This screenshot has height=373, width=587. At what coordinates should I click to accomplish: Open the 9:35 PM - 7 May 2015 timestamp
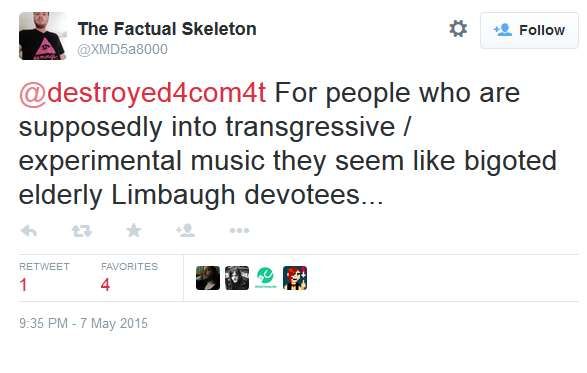(83, 323)
